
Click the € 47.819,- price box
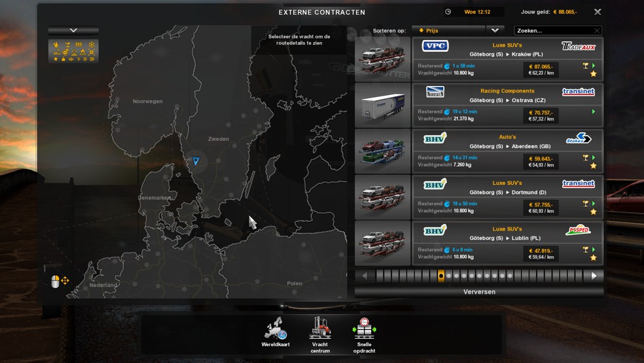[x=541, y=254]
